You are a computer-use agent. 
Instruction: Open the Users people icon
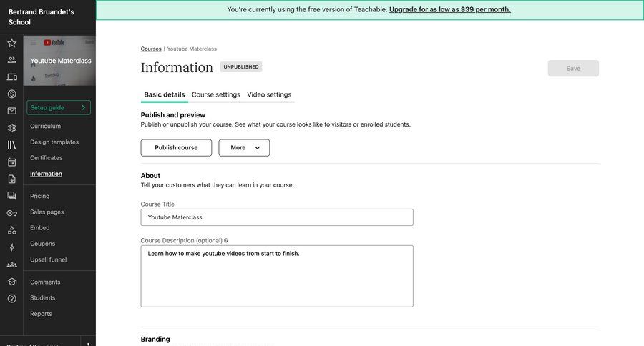pos(12,60)
